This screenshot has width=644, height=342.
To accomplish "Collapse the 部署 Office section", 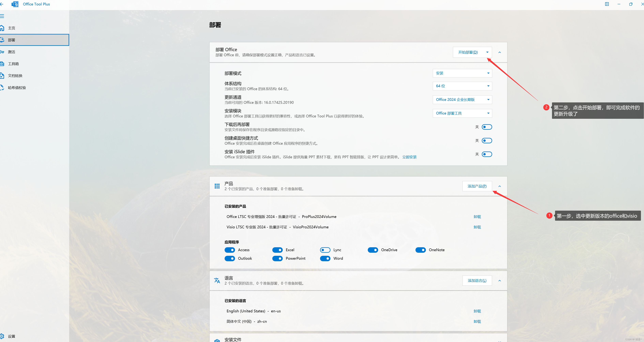I will click(499, 52).
